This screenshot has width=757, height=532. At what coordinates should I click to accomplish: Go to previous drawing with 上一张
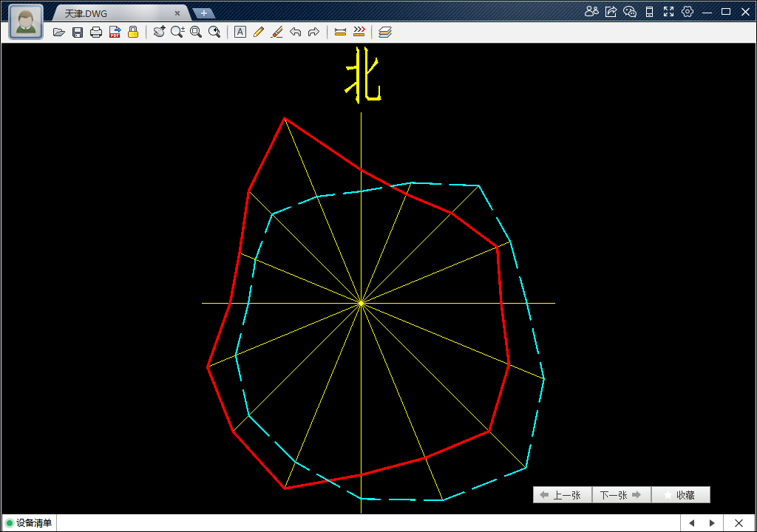[x=562, y=495]
